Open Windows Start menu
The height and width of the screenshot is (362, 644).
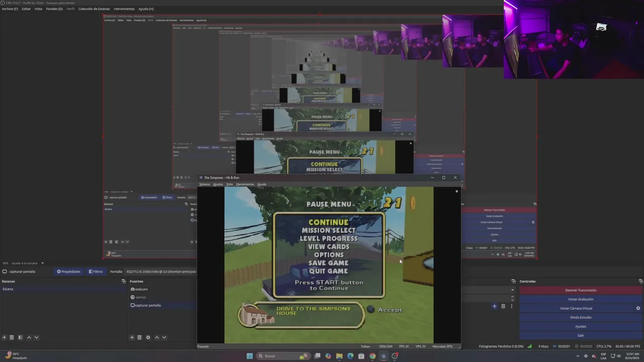(x=250, y=356)
